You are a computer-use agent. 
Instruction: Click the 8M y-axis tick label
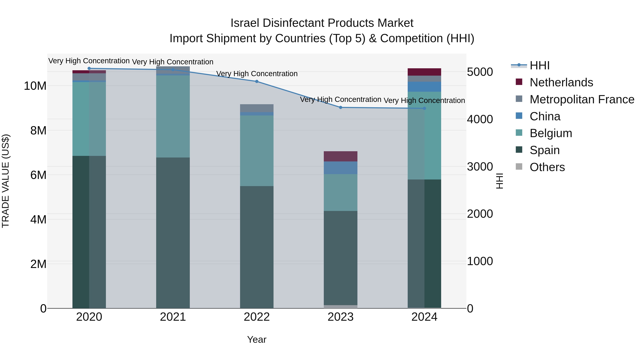pyautogui.click(x=38, y=131)
